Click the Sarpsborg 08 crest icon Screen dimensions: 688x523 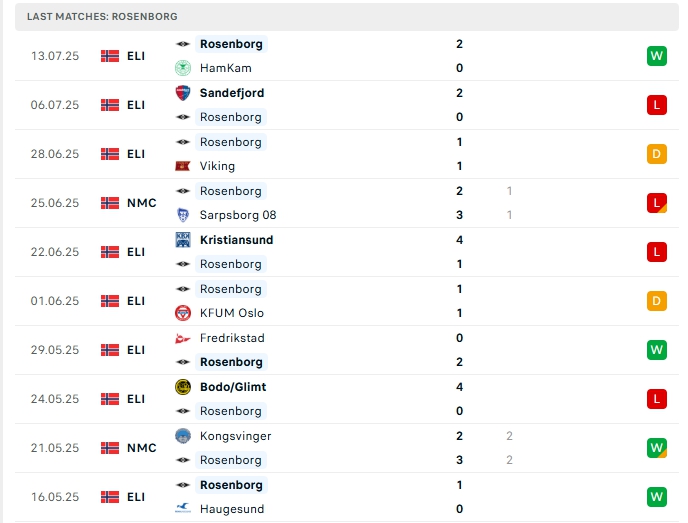coord(183,215)
